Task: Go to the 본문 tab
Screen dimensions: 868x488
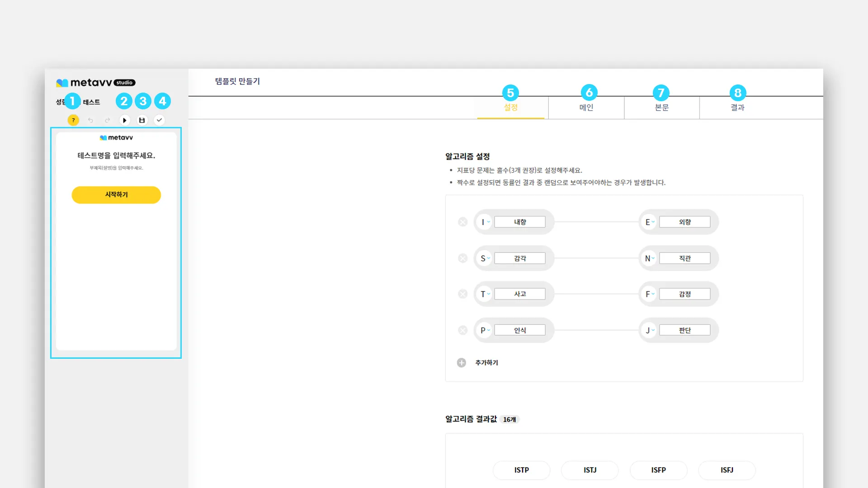Action: click(662, 108)
